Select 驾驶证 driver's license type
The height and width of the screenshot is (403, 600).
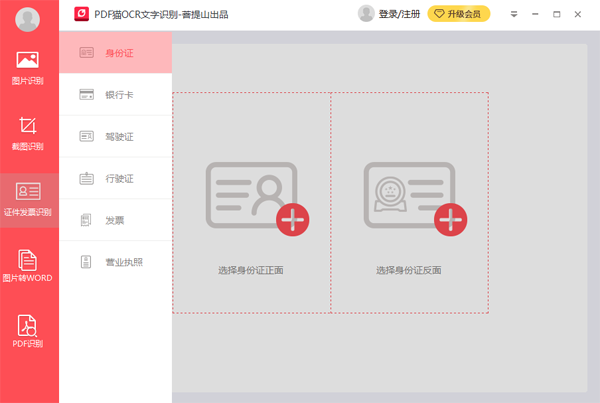tap(116, 136)
